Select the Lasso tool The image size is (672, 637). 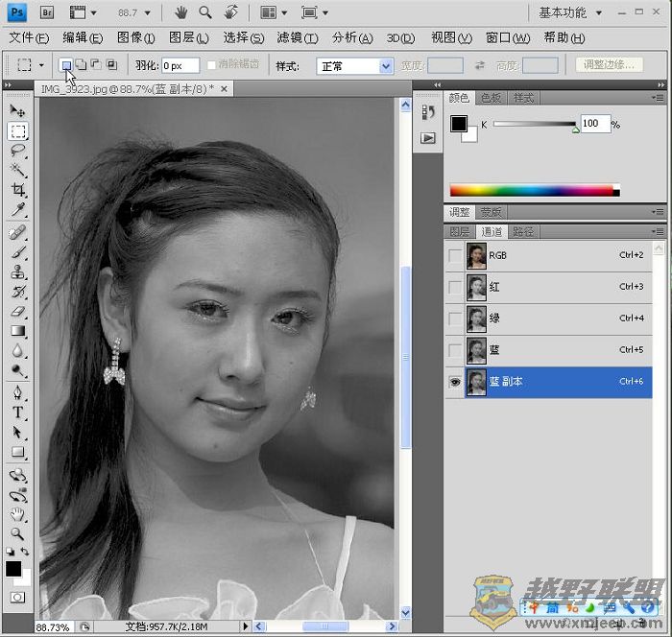[17, 150]
